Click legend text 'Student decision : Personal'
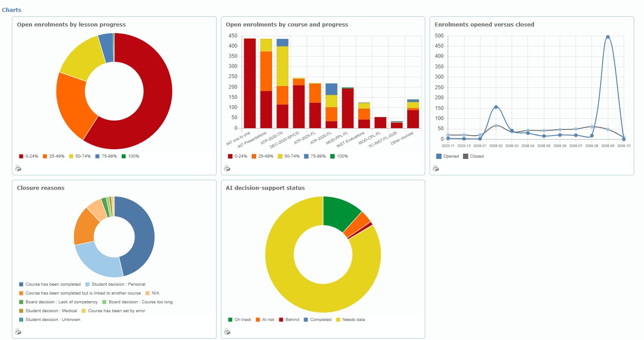 coord(118,284)
